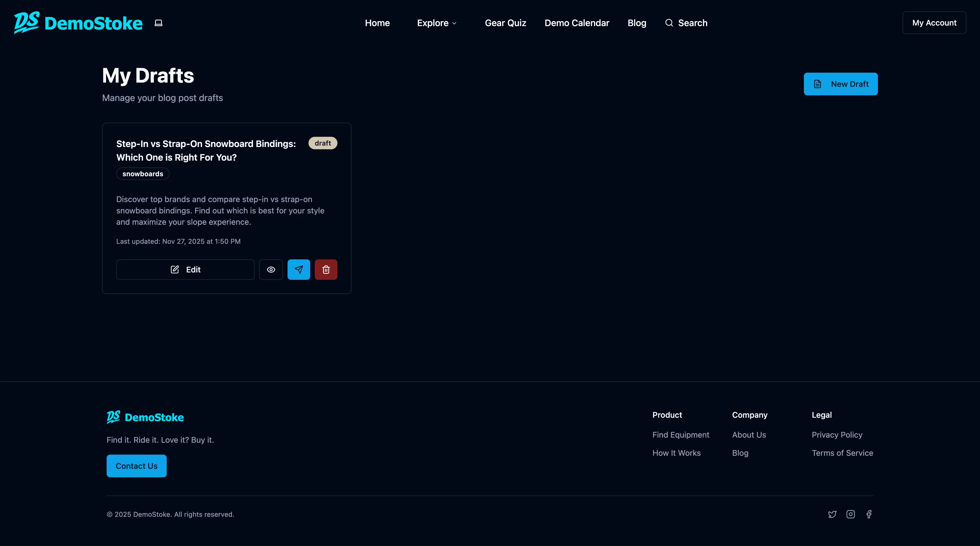Switch to the Blog section
This screenshot has width=980, height=546.
(x=637, y=23)
